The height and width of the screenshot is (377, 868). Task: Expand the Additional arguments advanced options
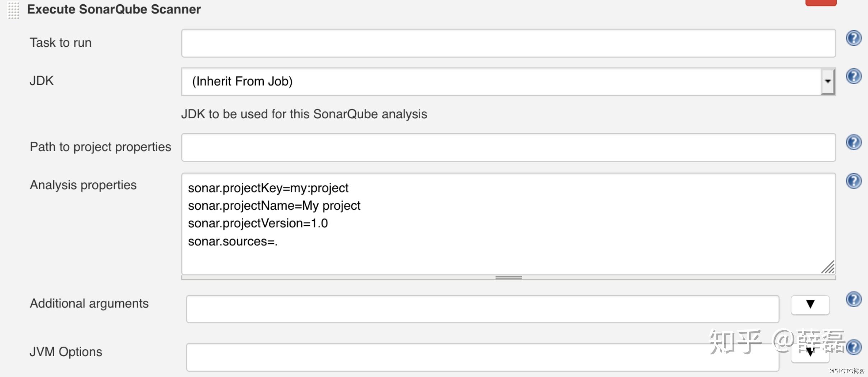click(x=811, y=304)
